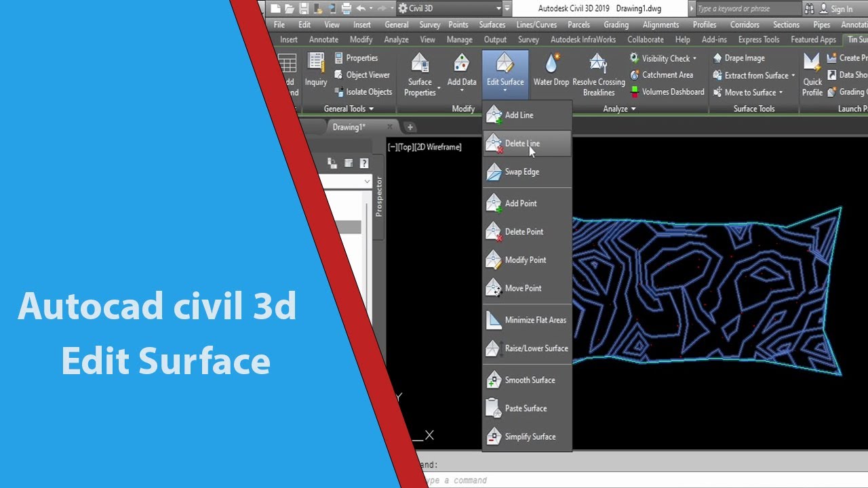Pick Swap Edge from the dropdown
This screenshot has height=488, width=868.
pos(527,172)
